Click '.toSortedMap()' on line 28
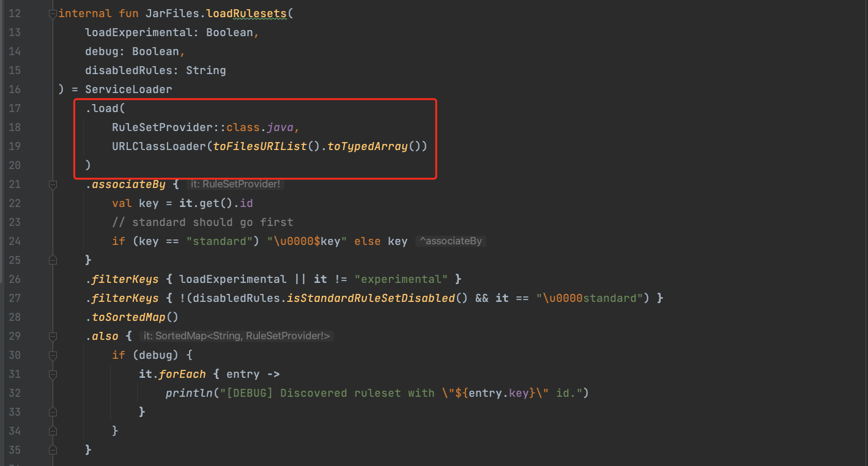Image resolution: width=868 pixels, height=466 pixels. click(x=132, y=317)
